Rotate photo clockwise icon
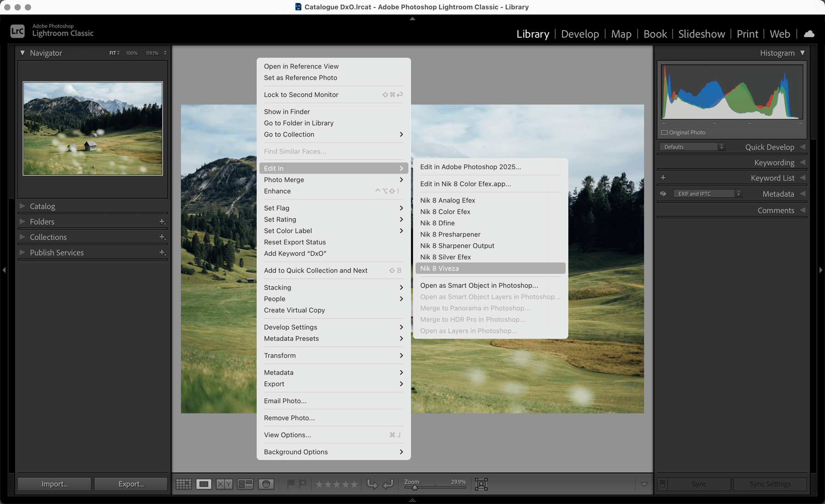The width and height of the screenshot is (825, 504). [x=388, y=484]
